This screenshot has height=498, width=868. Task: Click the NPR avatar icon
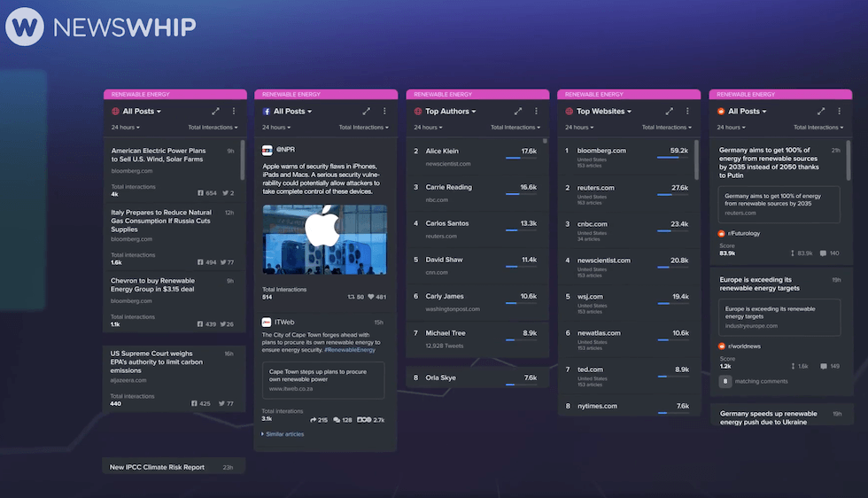tap(267, 150)
